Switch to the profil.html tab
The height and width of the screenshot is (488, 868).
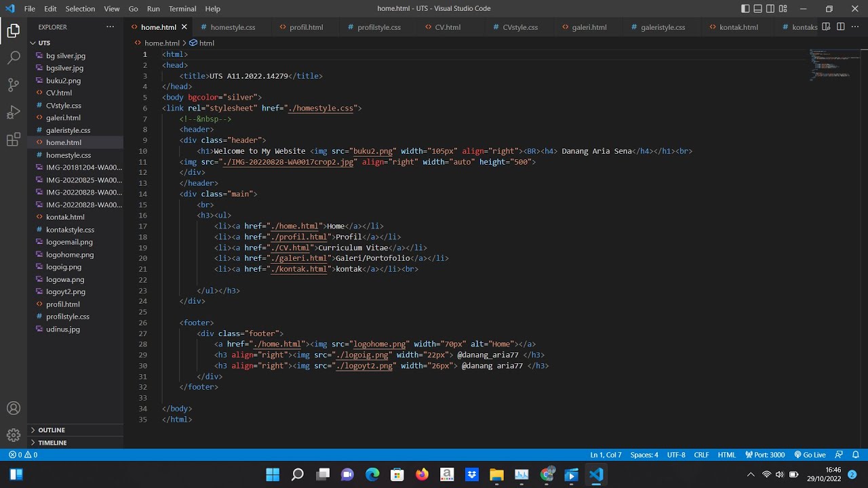pyautogui.click(x=306, y=27)
